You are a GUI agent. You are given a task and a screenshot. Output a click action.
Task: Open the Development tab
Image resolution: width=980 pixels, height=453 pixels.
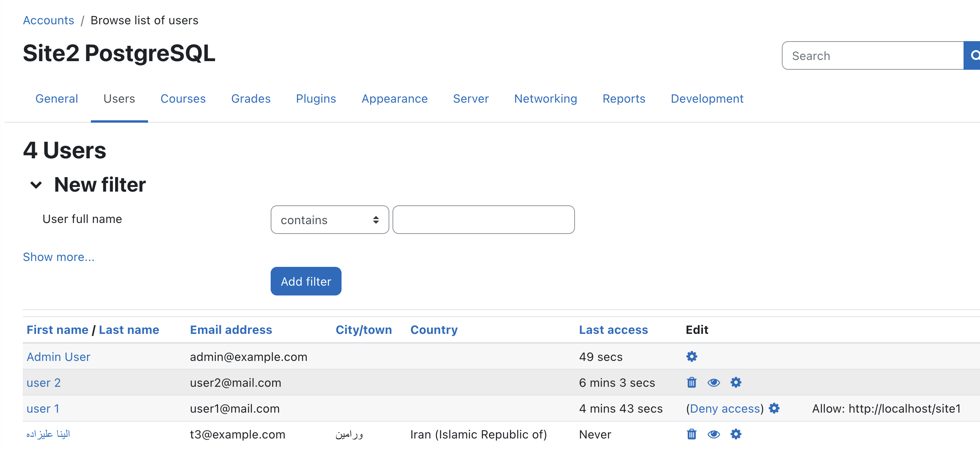[x=707, y=99]
